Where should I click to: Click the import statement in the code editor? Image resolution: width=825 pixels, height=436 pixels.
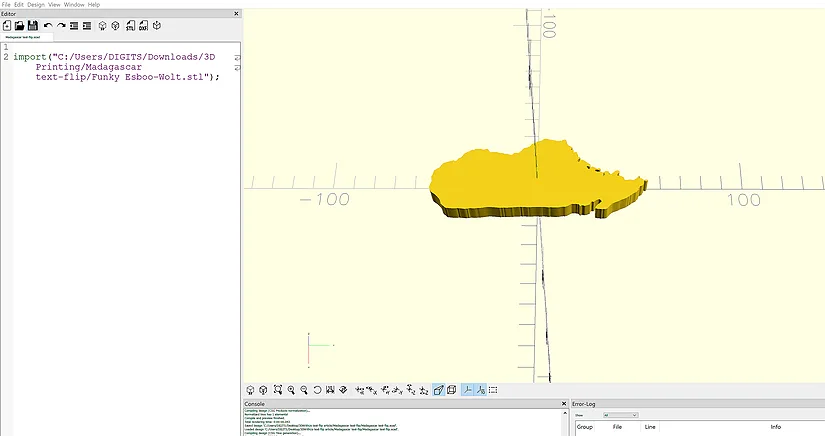coord(116,67)
